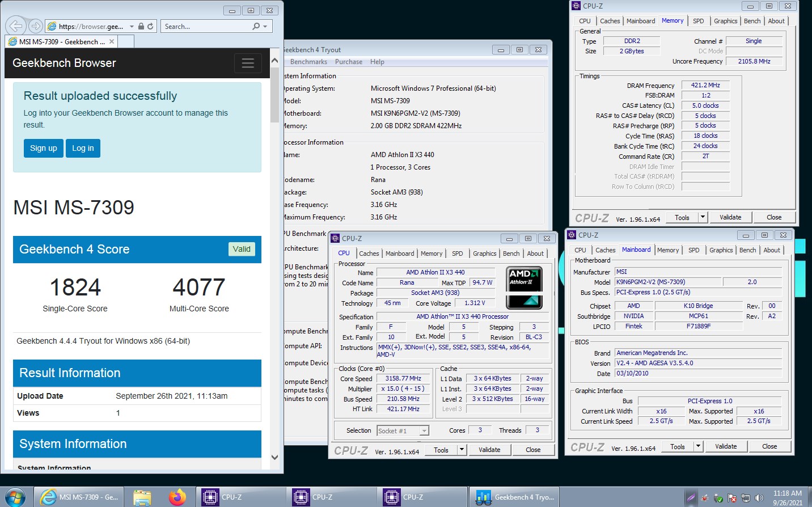The image size is (812, 507).
Task: Click Validate in Memory window
Action: click(x=730, y=217)
